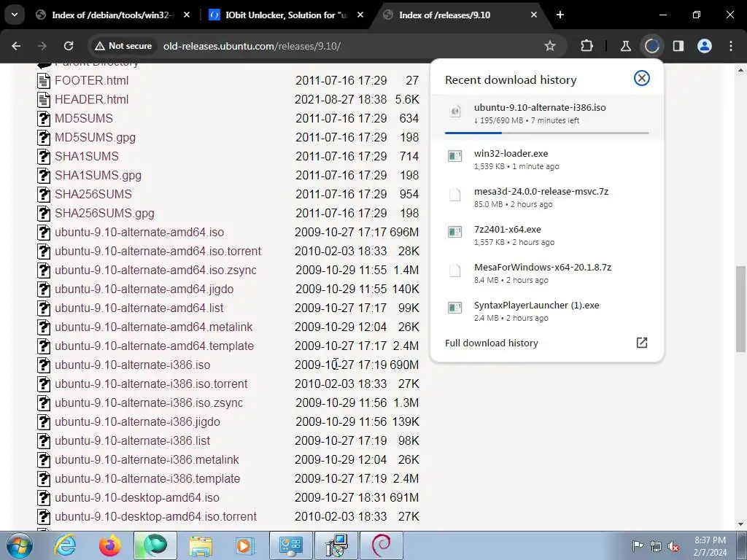The height and width of the screenshot is (560, 747).
Task: Click ubuntu-9.10-alternate-i386.iso link
Action: (133, 365)
